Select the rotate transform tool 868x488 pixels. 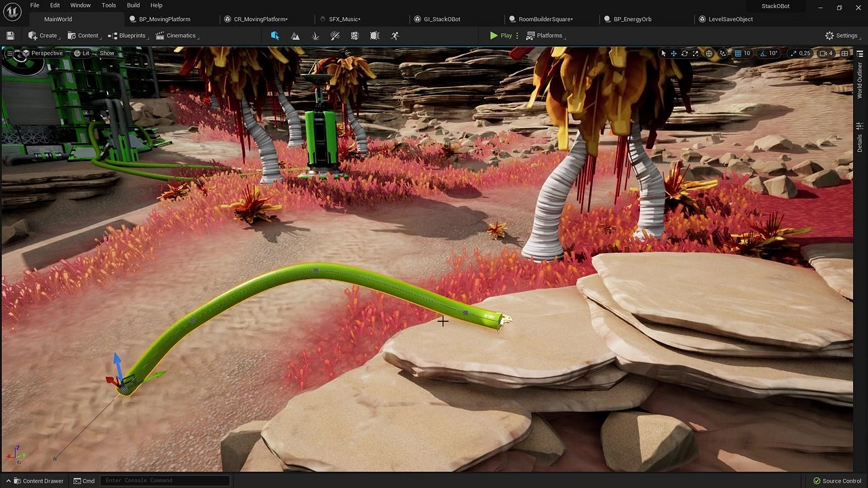point(684,53)
